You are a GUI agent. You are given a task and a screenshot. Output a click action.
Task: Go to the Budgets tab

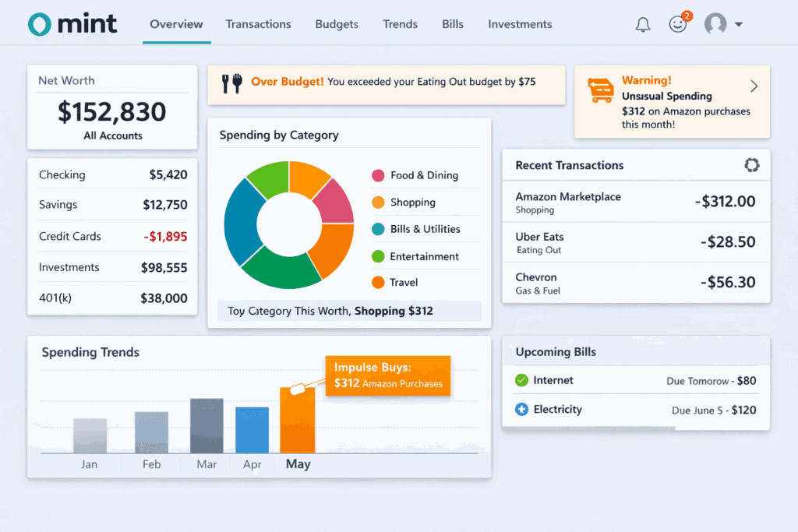click(x=337, y=24)
